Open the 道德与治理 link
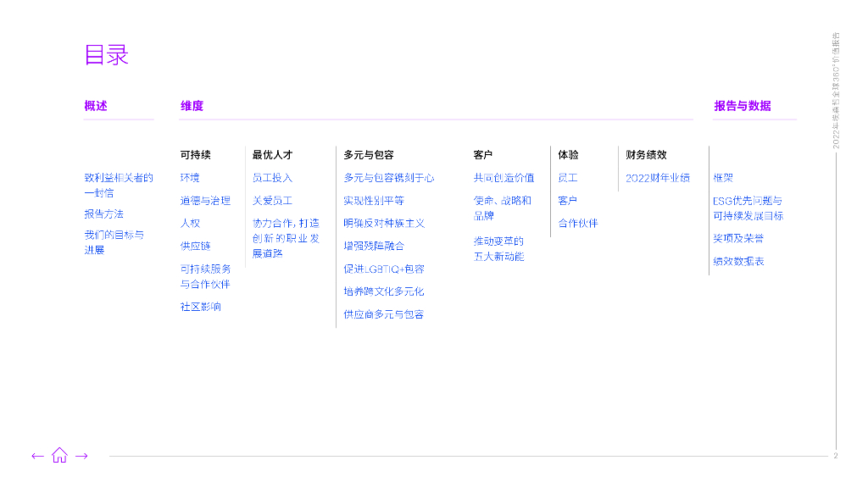868x488 pixels. 205,200
